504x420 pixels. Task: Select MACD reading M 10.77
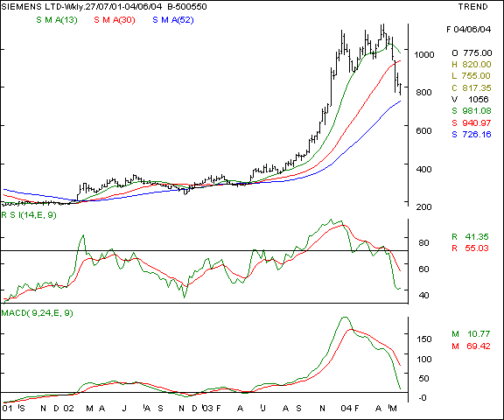coord(471,334)
